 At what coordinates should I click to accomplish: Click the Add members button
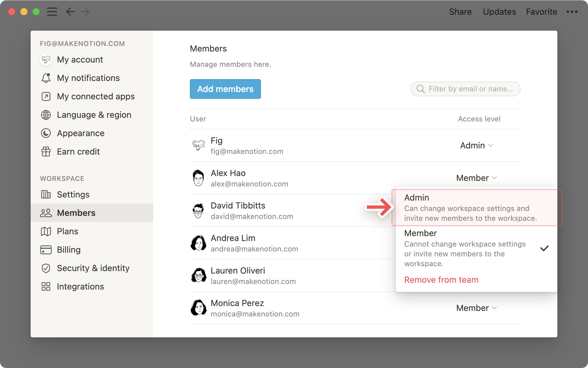tap(225, 89)
